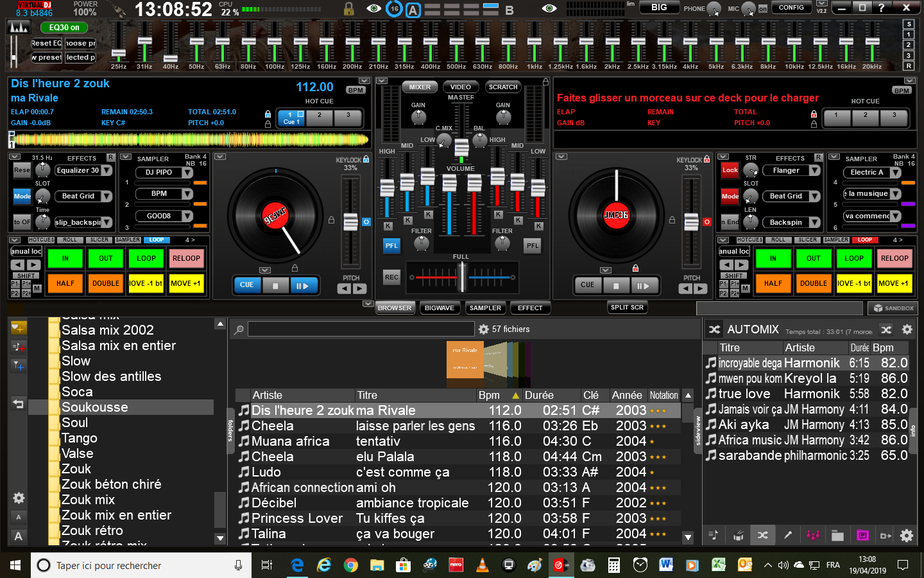
Task: Select the track Muana africa tentativ
Action: coord(458,441)
